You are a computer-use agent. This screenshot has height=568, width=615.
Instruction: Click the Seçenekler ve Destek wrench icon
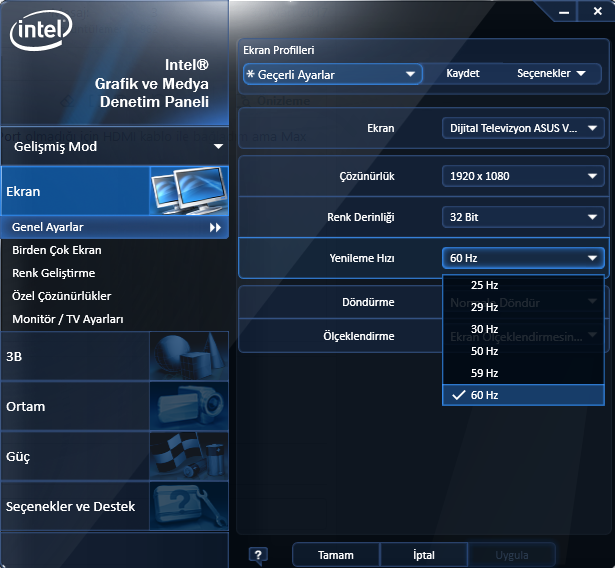click(189, 506)
